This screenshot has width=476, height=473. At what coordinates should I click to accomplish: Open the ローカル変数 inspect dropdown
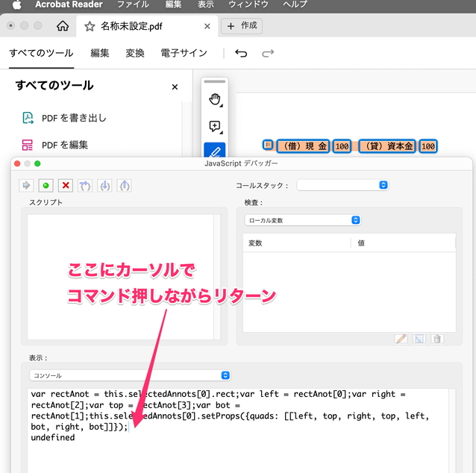point(303,220)
